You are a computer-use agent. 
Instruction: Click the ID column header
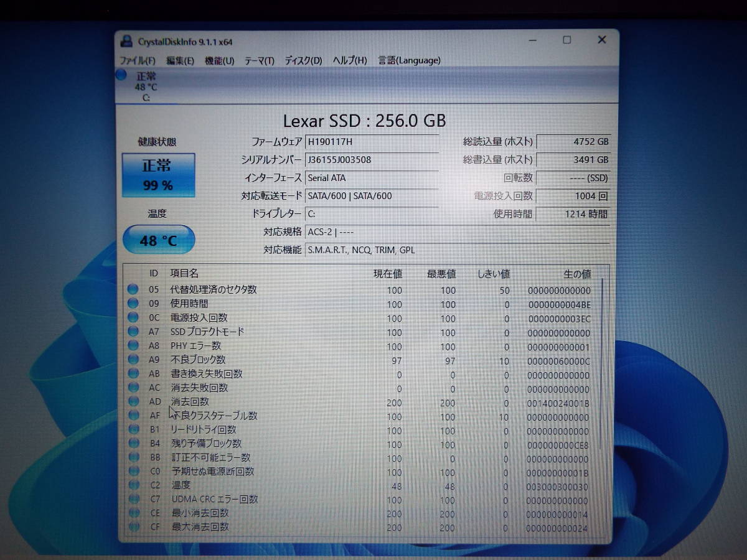pos(154,274)
